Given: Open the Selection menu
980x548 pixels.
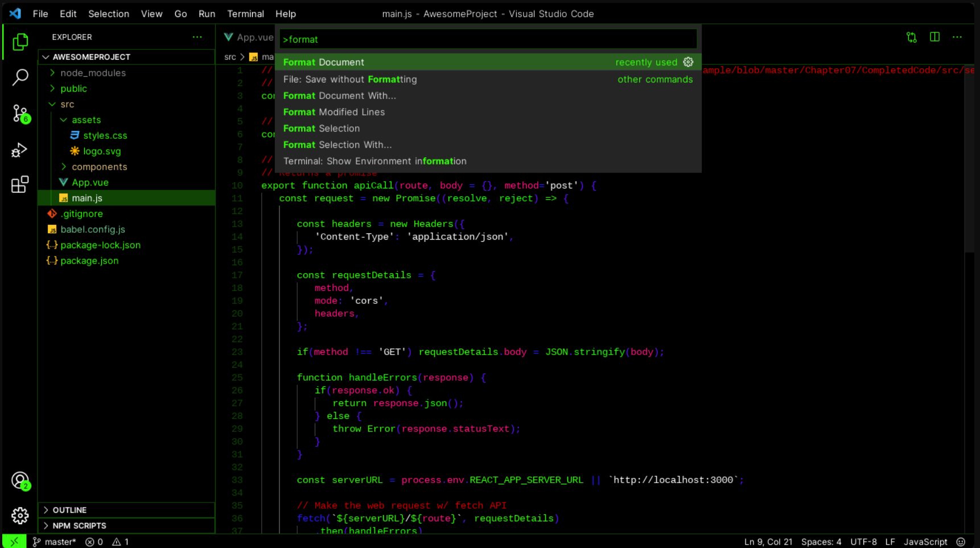Looking at the screenshot, I should click(109, 14).
